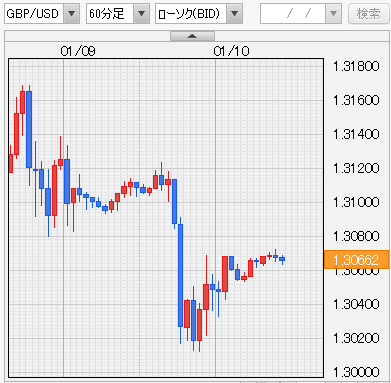
Task: Click the tall blue candle falling to 1.302
Action: pos(180,275)
